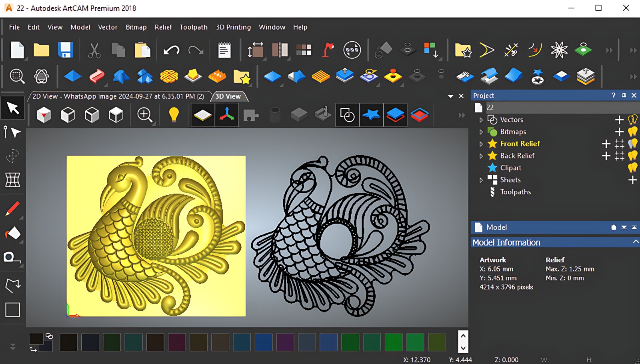Viewport: 640px width, 364px height.
Task: Toggle the blue star relief display button
Action: tap(371, 115)
